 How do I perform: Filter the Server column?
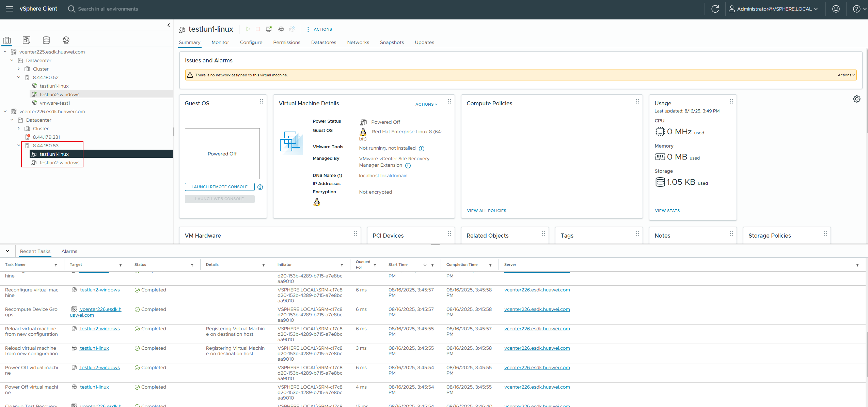(x=857, y=265)
